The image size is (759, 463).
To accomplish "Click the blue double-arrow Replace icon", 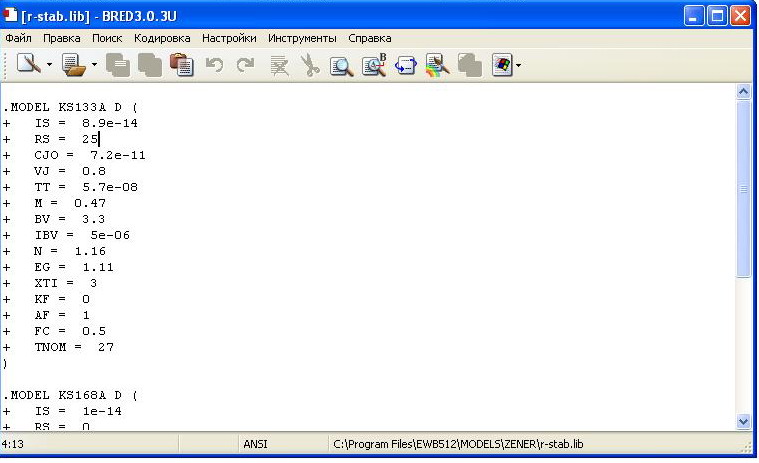I will click(406, 65).
